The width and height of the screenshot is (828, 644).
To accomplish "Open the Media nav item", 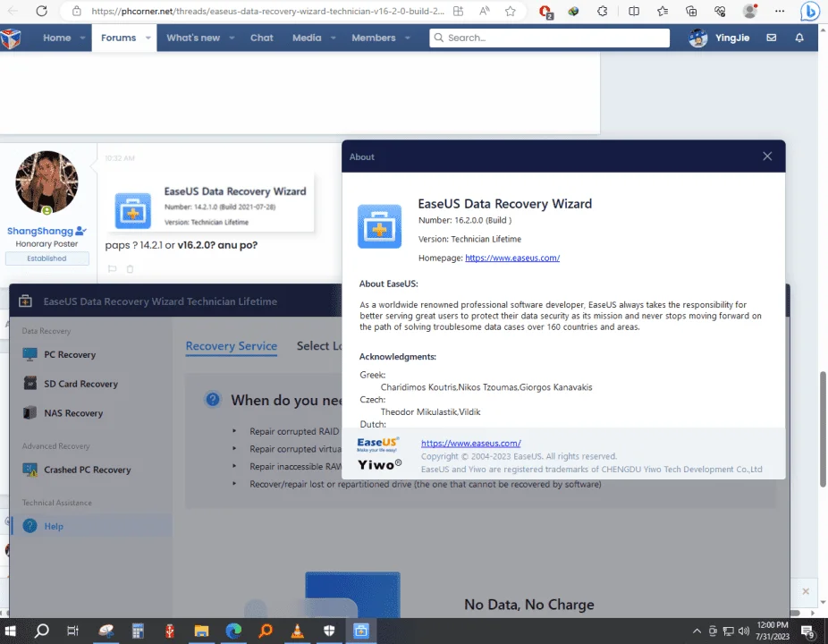I will click(307, 38).
